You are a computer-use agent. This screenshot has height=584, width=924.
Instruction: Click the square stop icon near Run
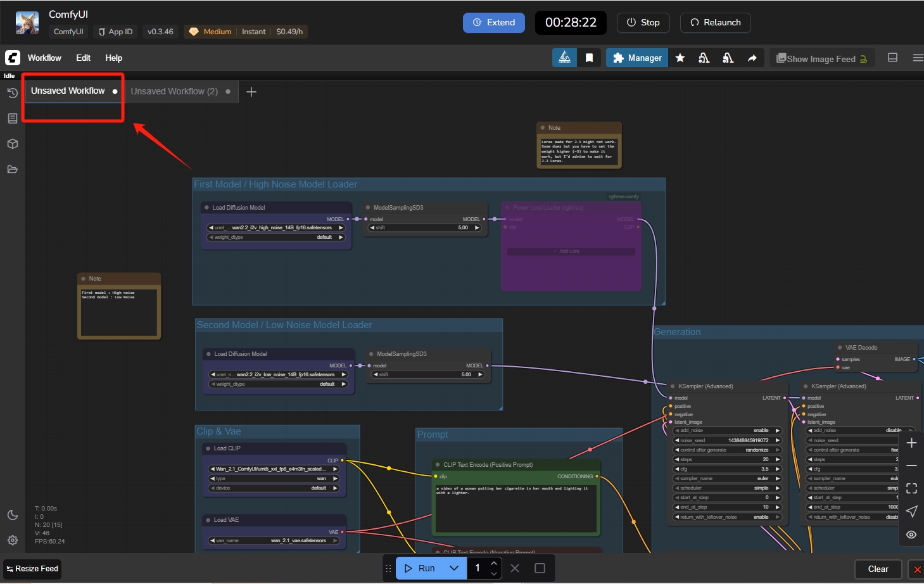tap(540, 568)
